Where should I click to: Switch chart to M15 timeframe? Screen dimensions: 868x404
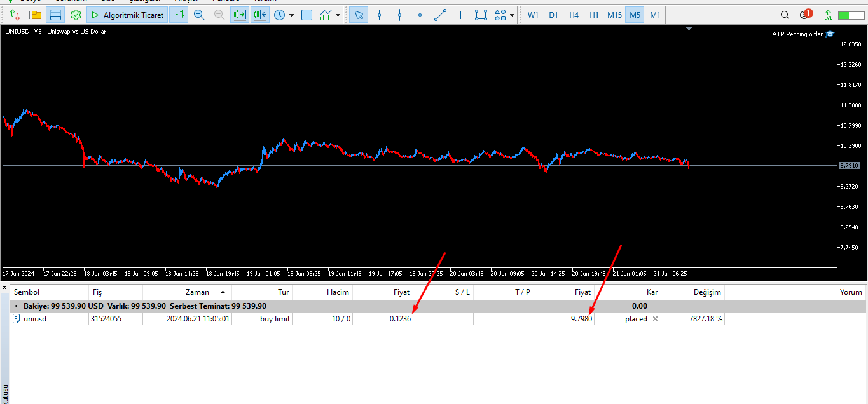point(614,15)
